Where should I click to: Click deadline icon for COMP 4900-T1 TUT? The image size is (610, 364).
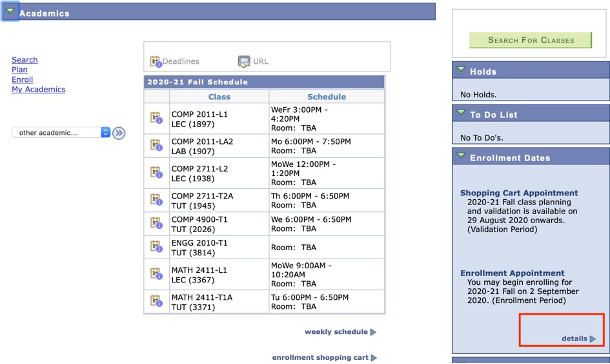pyautogui.click(x=156, y=223)
